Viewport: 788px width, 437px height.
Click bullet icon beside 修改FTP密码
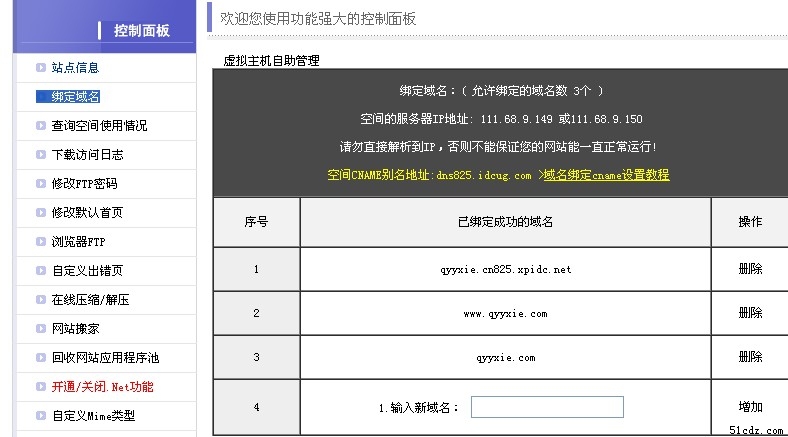[41, 183]
